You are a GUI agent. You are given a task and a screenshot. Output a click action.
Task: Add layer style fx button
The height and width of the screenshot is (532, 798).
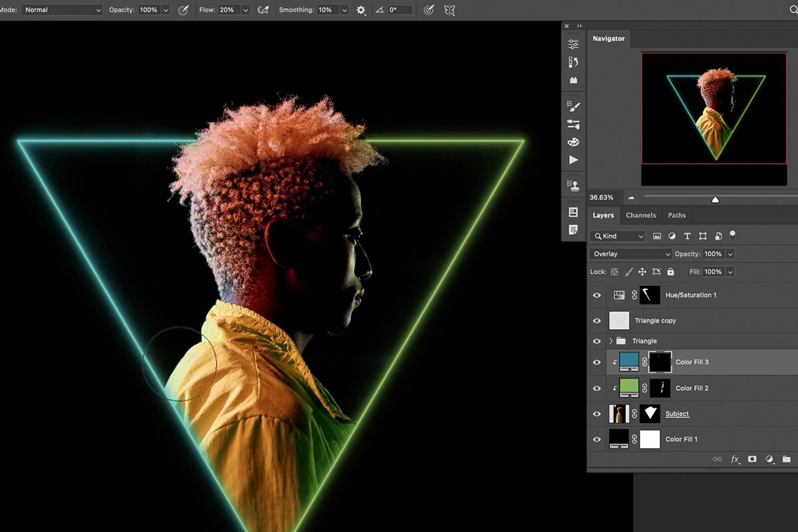point(735,459)
